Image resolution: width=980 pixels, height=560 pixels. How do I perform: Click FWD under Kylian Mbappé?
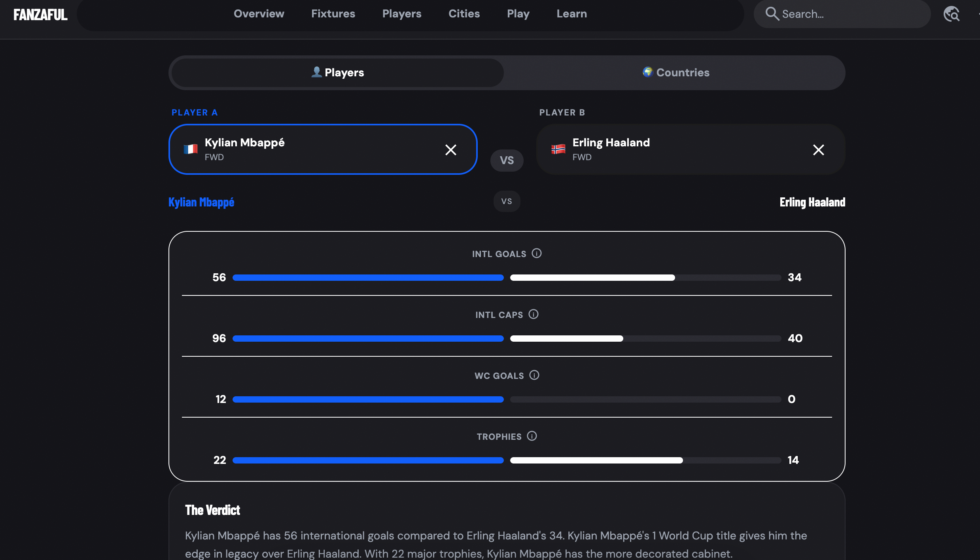[214, 157]
